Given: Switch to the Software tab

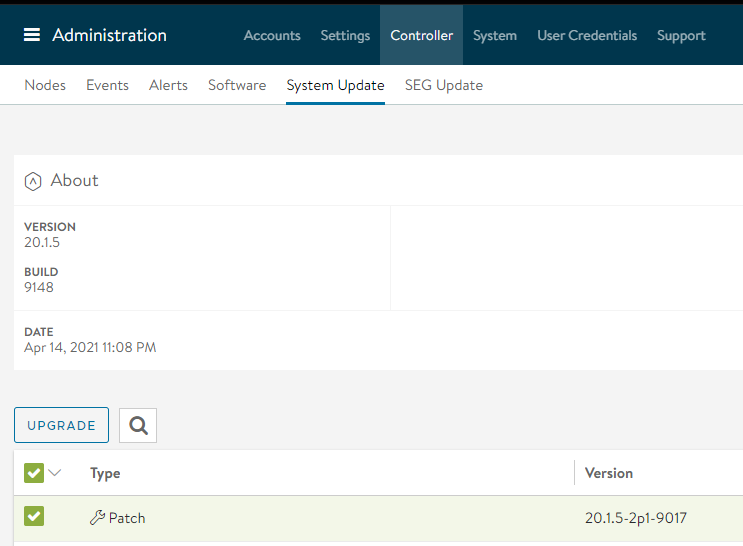Looking at the screenshot, I should pos(237,85).
